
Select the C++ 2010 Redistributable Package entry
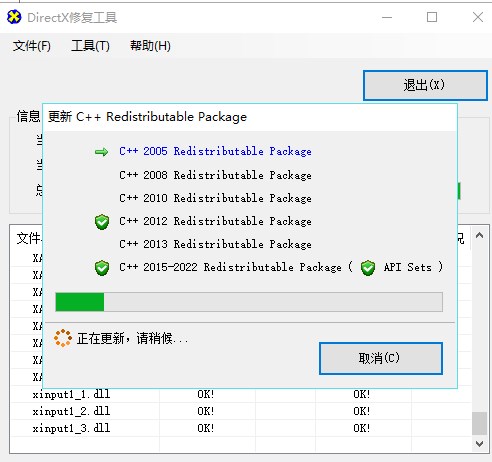coord(215,198)
